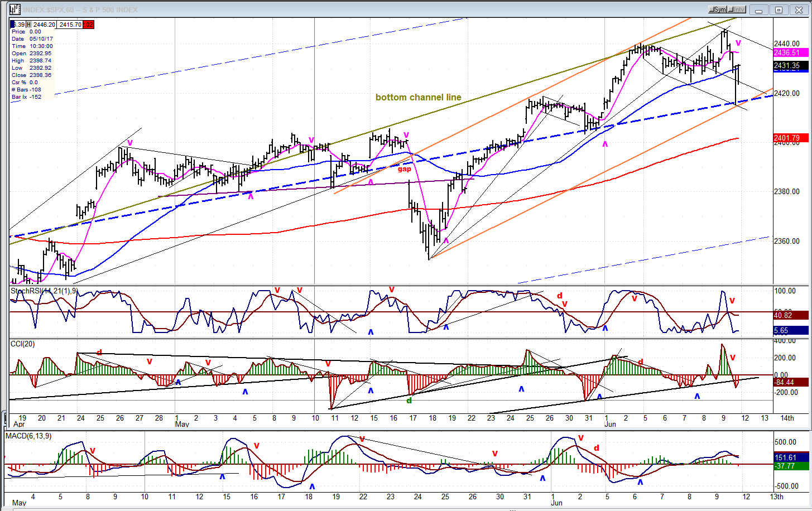The width and height of the screenshot is (812, 511).
Task: Click the red 2401.79 moving average tag
Action: pyautogui.click(x=787, y=138)
